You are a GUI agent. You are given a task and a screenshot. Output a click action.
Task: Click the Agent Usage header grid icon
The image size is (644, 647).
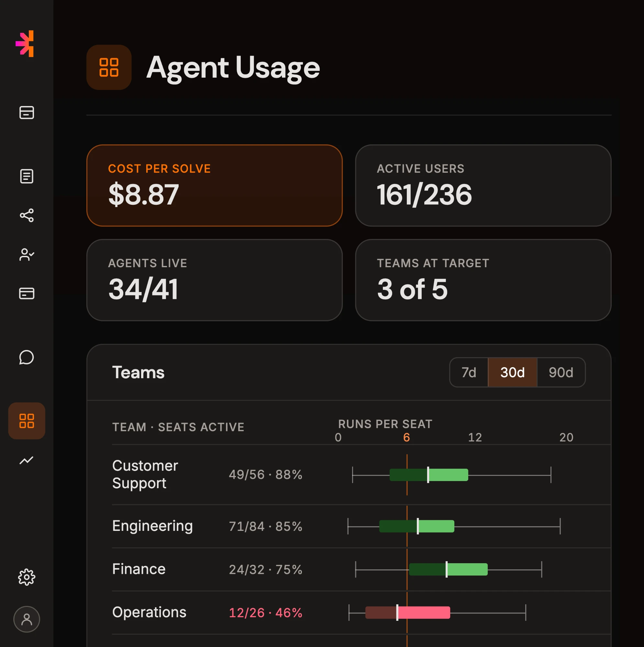pyautogui.click(x=109, y=67)
